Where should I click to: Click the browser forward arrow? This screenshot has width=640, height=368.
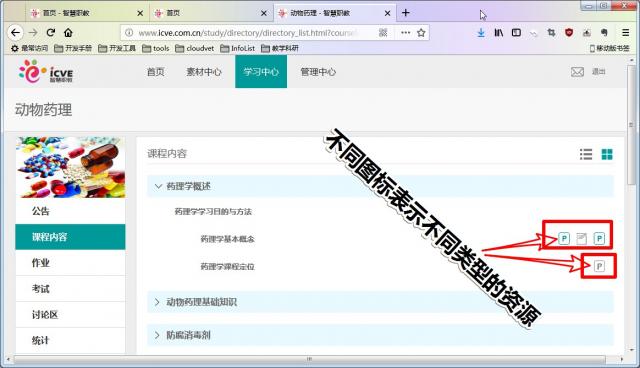coord(33,33)
